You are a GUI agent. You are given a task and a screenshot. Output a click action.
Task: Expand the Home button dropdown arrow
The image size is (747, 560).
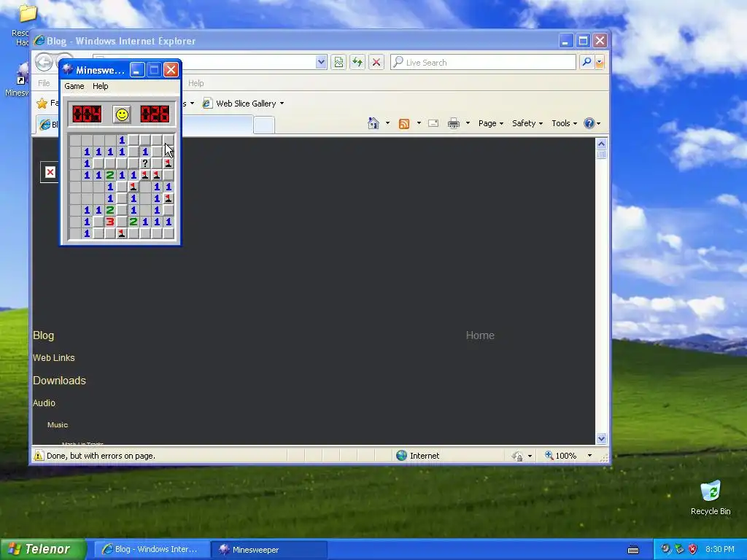387,123
